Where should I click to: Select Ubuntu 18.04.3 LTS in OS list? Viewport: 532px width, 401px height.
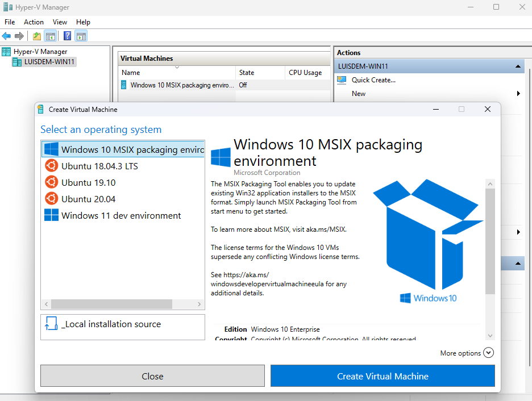(x=123, y=166)
